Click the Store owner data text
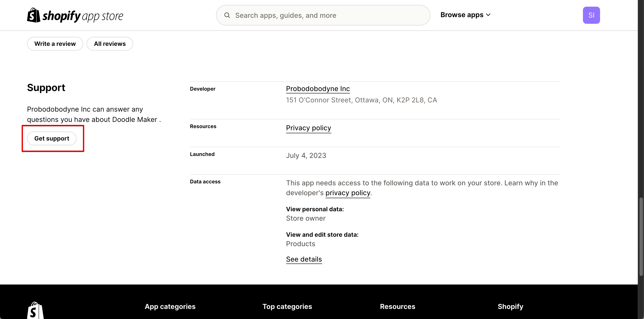This screenshot has width=644, height=319. 306,219
